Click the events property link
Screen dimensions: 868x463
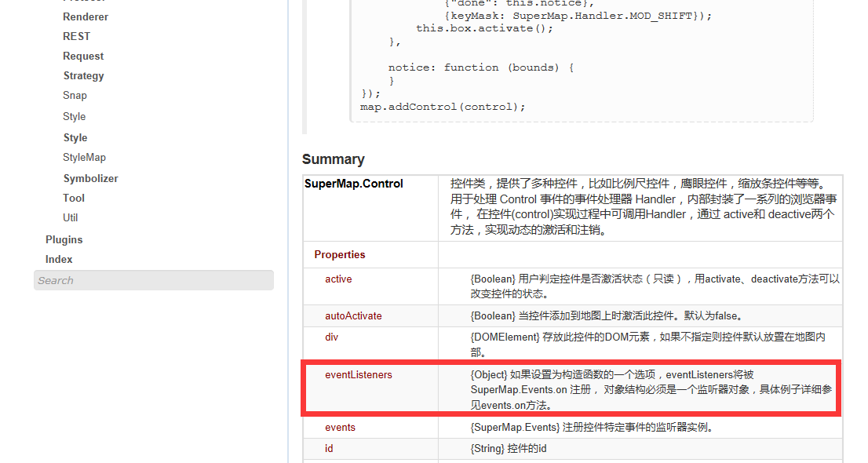coord(340,428)
